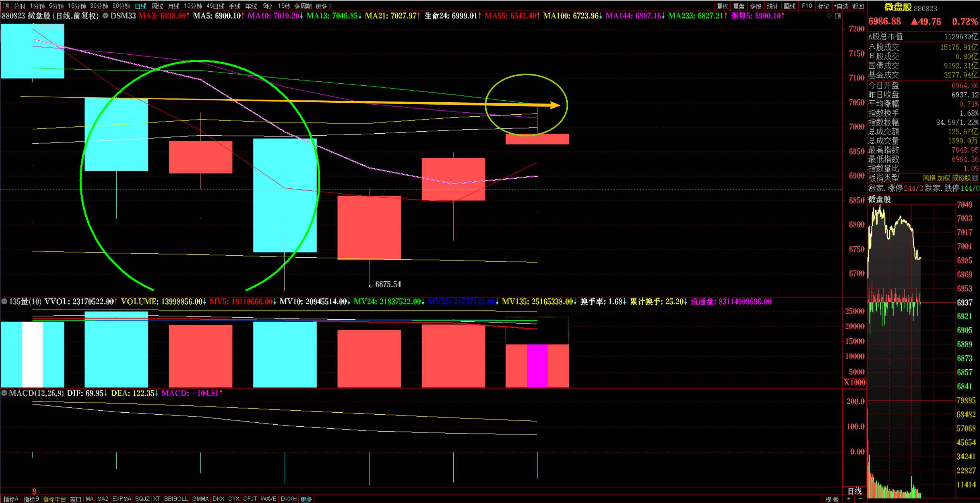Open the DSM33 indicator circle dropdown icon
Image resolution: width=980 pixels, height=503 pixels.
tap(105, 16)
